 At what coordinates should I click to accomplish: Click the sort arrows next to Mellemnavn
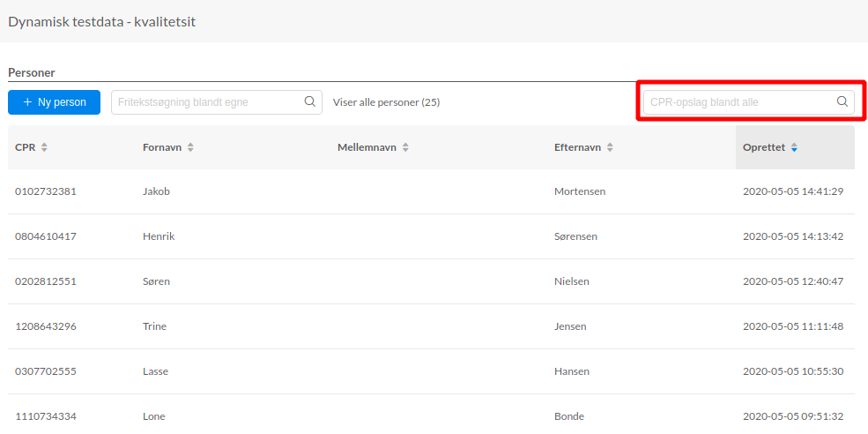pyautogui.click(x=405, y=147)
